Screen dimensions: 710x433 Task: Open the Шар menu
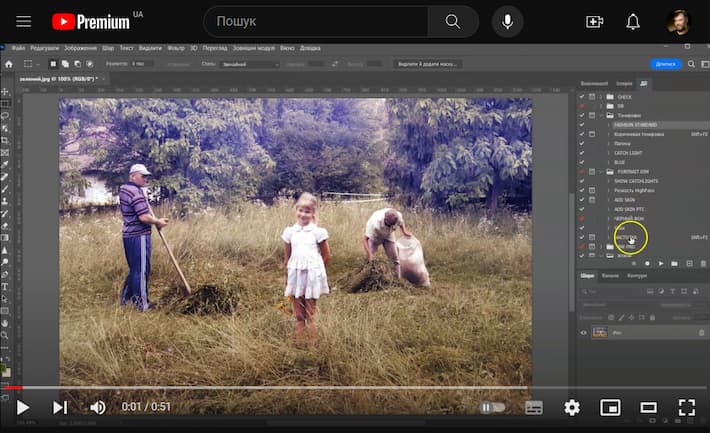[108, 48]
